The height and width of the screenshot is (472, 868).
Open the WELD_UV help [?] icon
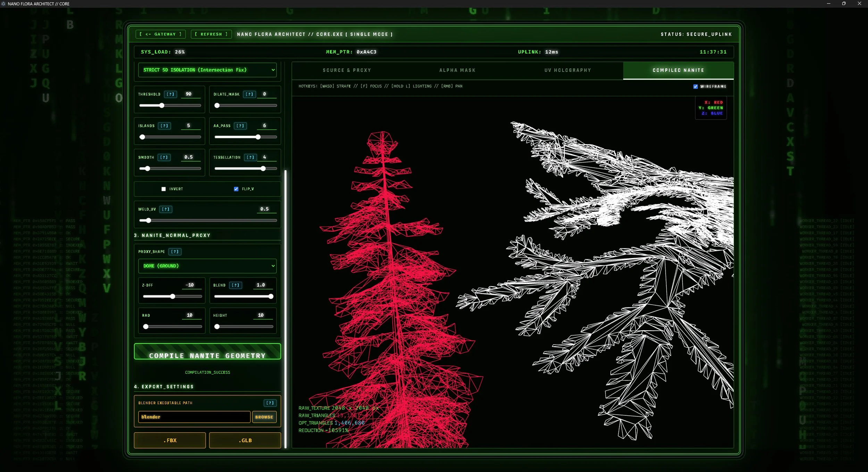tap(166, 209)
